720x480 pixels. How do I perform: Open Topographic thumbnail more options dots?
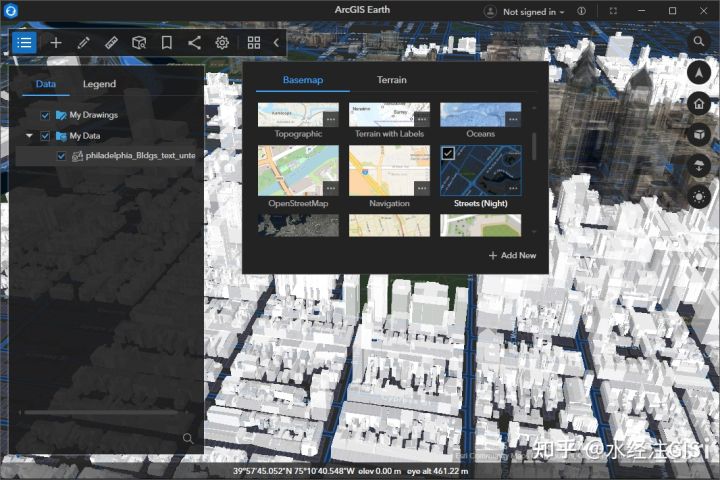331,119
